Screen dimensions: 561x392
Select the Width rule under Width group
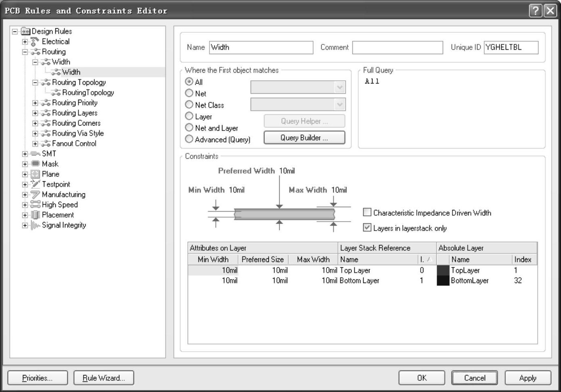pos(71,72)
